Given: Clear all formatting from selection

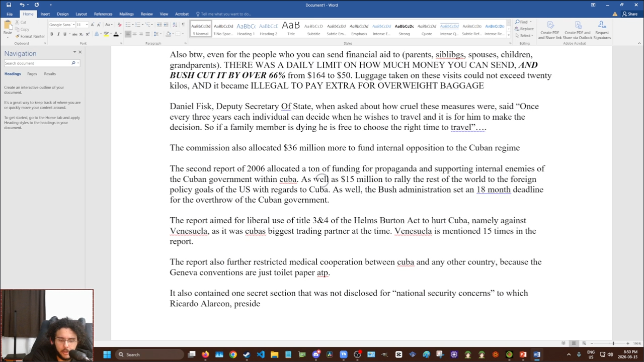Looking at the screenshot, I should [x=119, y=25].
